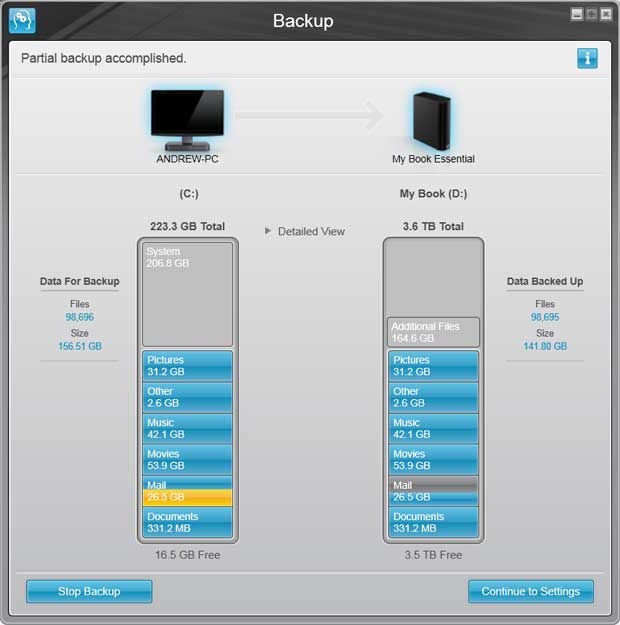This screenshot has width=620, height=625.
Task: Select Additional Files 164.6 GB block
Action: [433, 332]
